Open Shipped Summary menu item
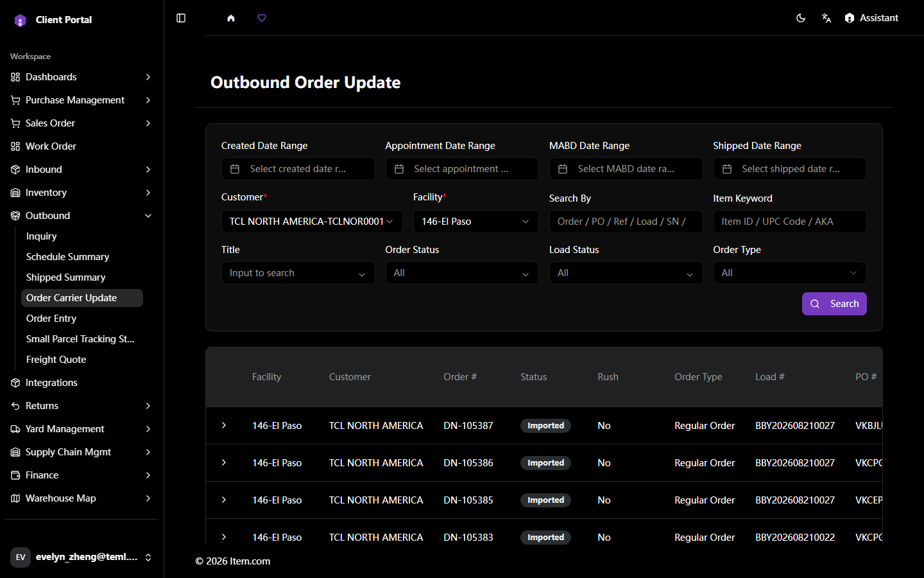924x578 pixels. pyautogui.click(x=82, y=277)
